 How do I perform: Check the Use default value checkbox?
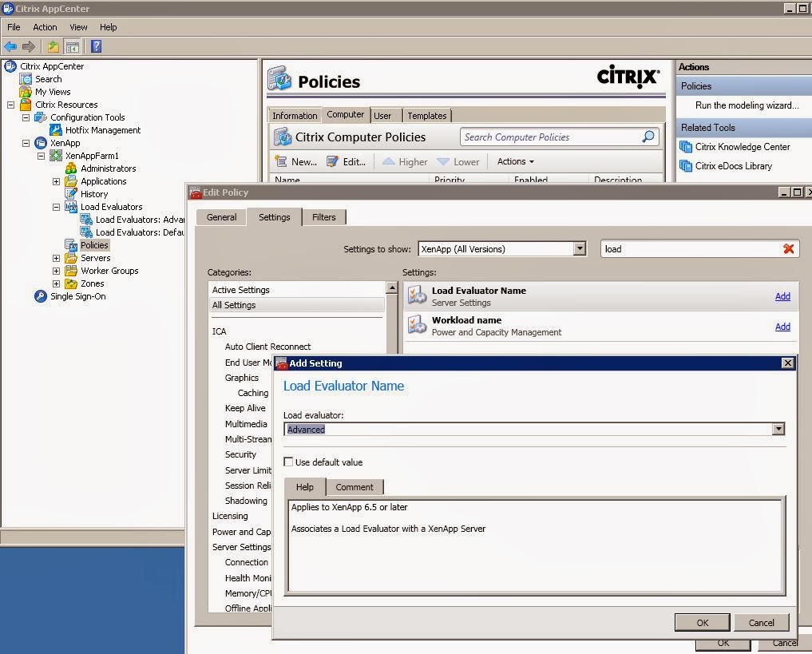click(288, 462)
